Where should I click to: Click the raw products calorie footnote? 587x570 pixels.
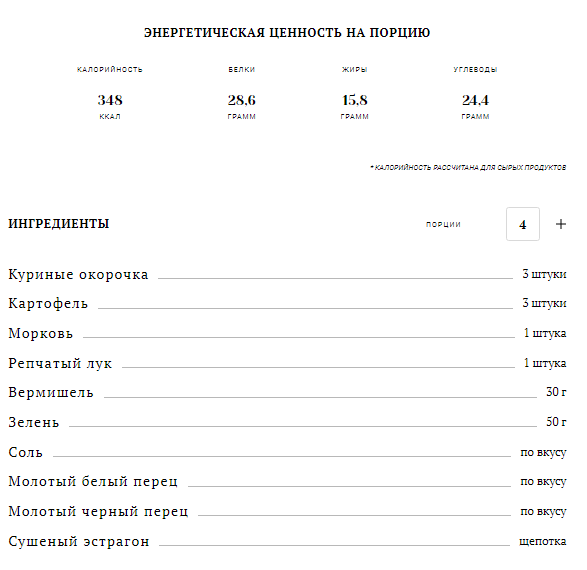click(x=468, y=167)
